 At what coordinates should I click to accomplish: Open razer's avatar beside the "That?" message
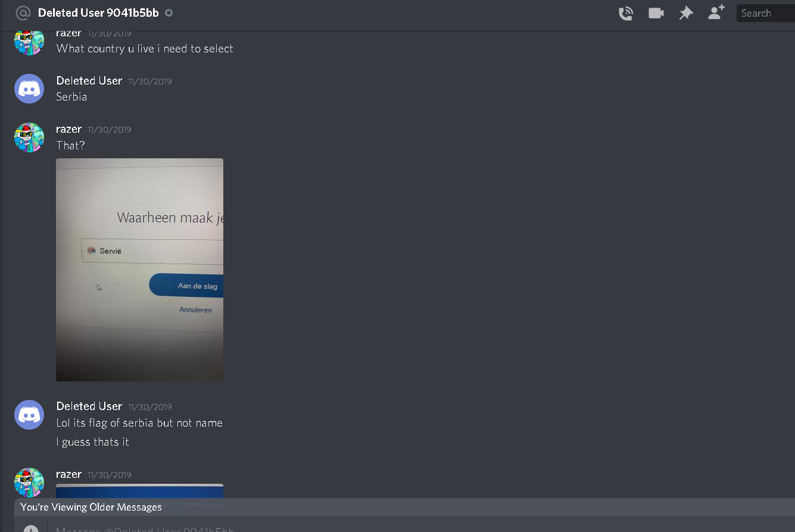point(29,137)
